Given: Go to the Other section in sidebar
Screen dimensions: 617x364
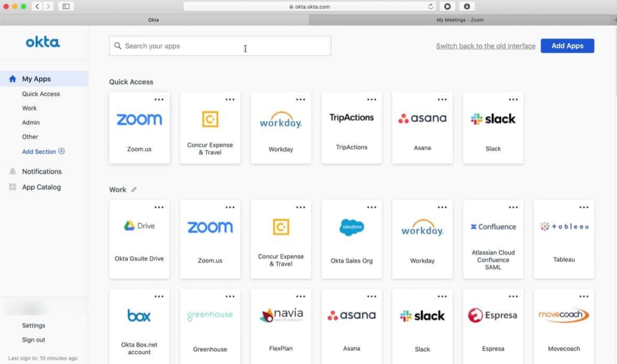Looking at the screenshot, I should [30, 137].
